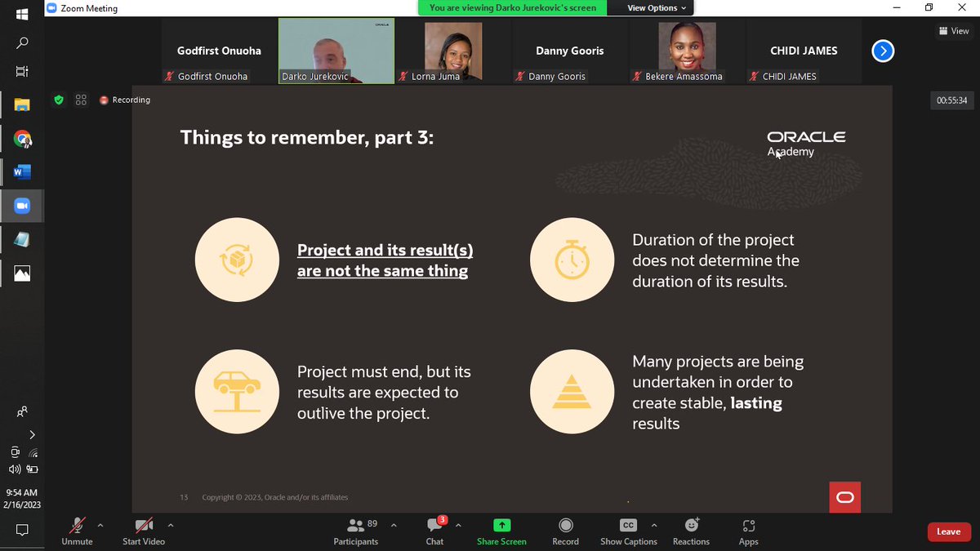Click the Record button
The height and width of the screenshot is (551, 980).
[x=565, y=531]
